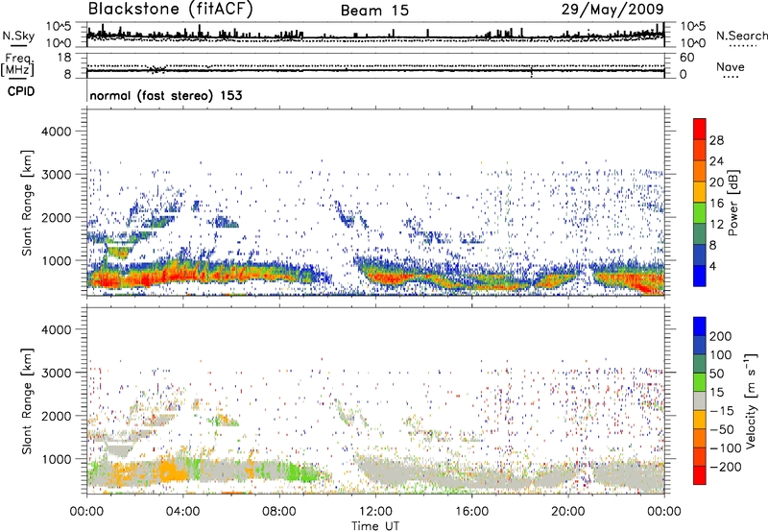Click the '12:00' time tick label
768x532 pixels.
click(x=375, y=512)
